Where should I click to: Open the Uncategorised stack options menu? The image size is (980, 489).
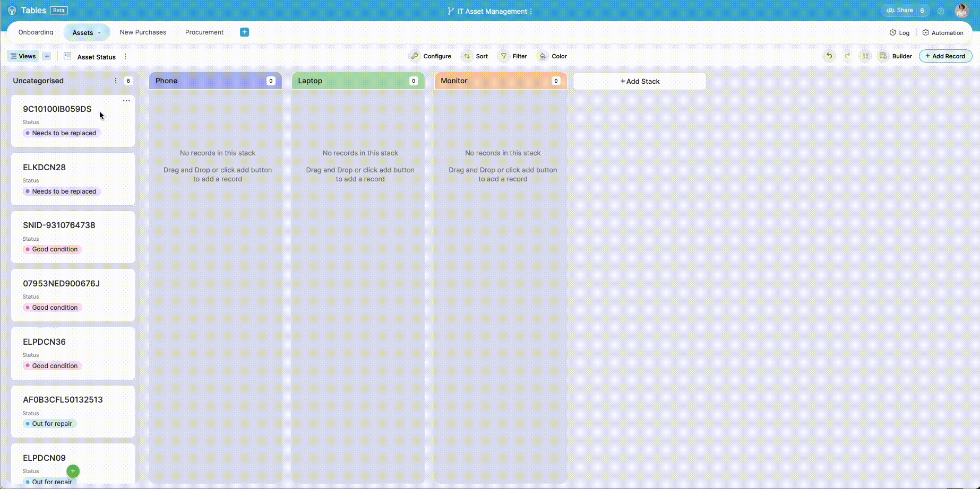tap(116, 81)
